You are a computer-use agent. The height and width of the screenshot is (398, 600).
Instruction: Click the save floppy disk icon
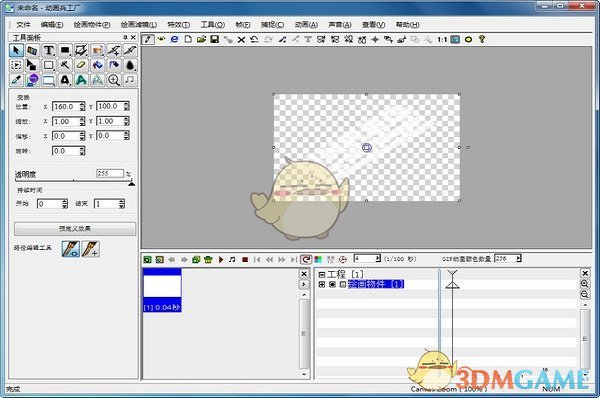point(214,39)
